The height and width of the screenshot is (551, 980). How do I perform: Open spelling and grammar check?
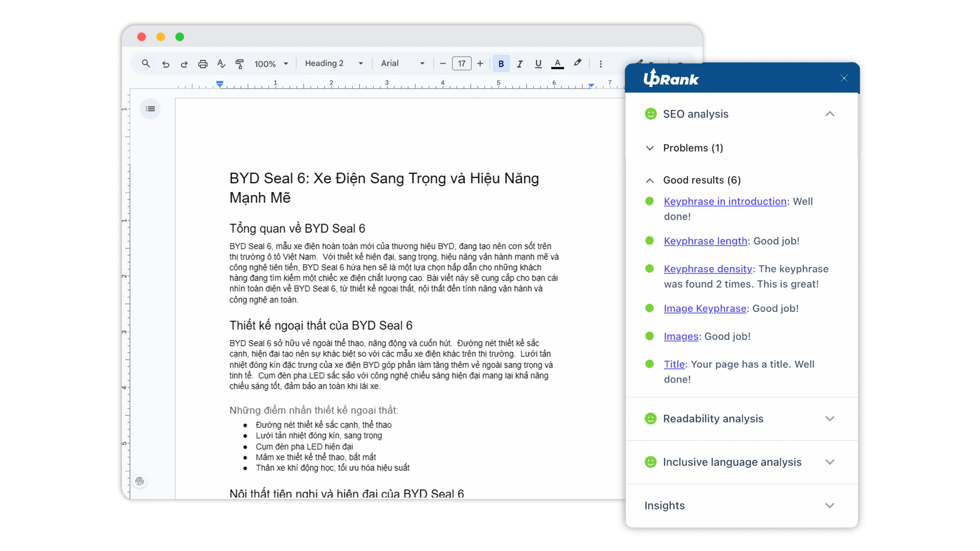click(x=221, y=64)
